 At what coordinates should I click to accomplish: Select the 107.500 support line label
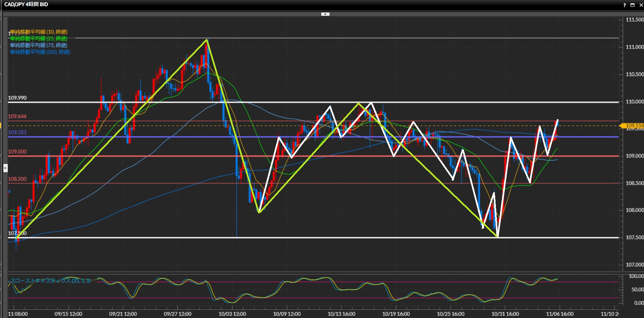17,233
